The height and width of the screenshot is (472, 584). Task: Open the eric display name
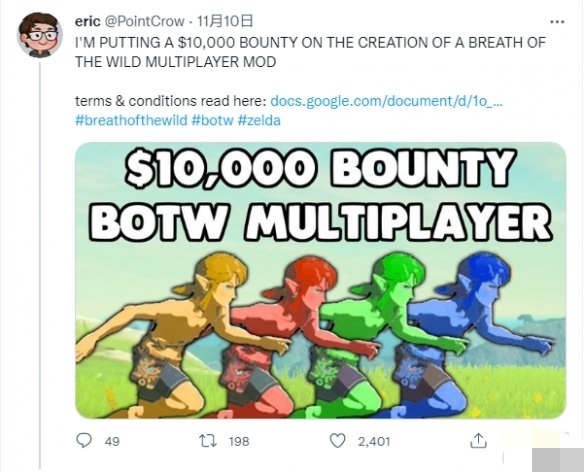click(88, 21)
